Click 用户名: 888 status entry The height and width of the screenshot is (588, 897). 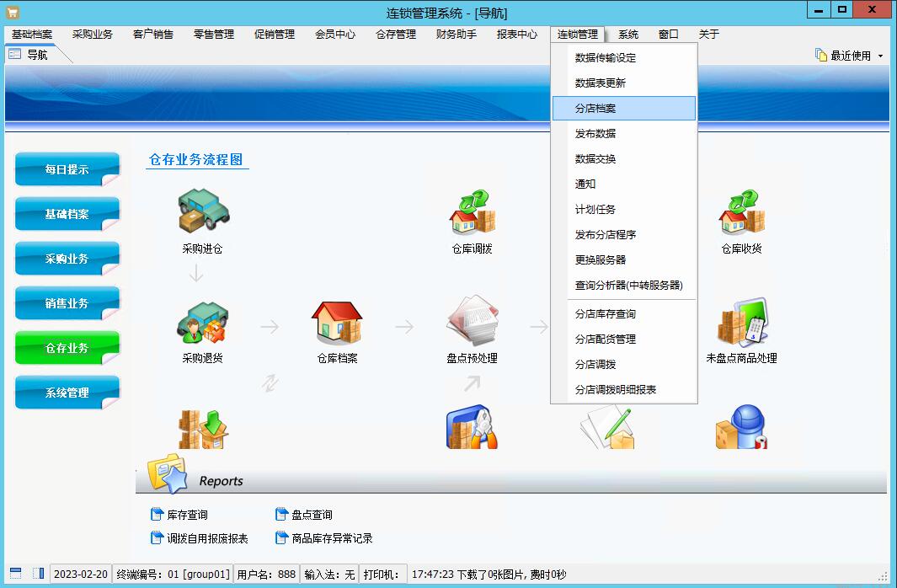pyautogui.click(x=267, y=574)
